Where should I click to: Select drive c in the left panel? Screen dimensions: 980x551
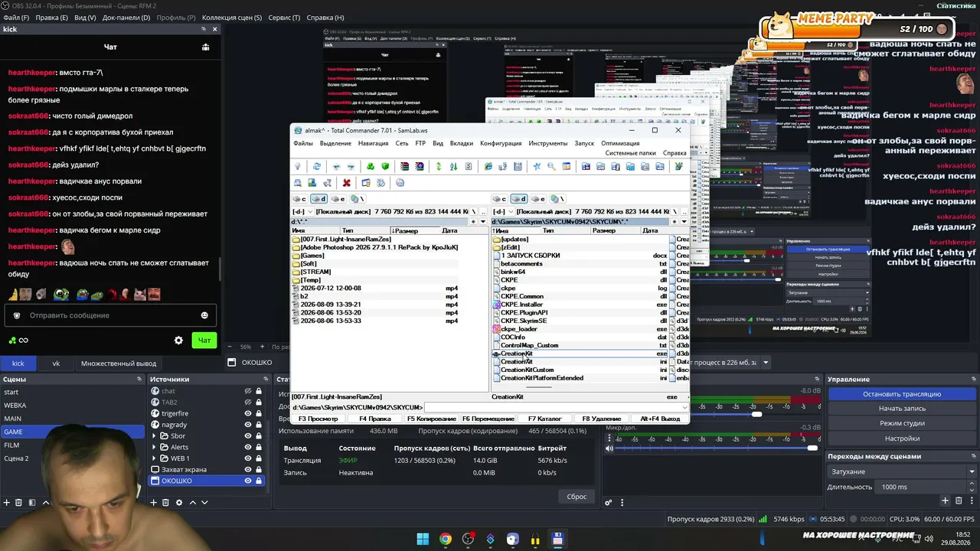[299, 199]
